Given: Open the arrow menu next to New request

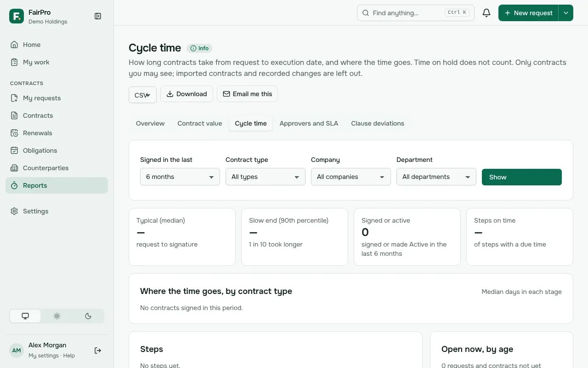Looking at the screenshot, I should [566, 13].
